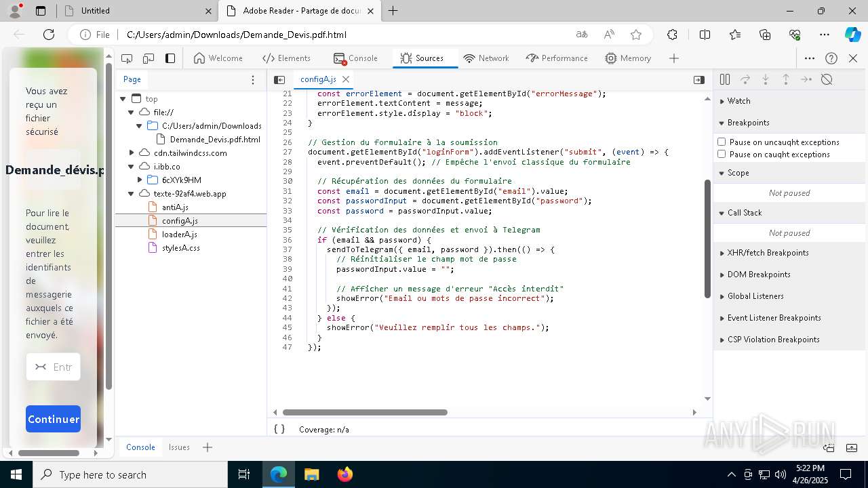This screenshot has width=868, height=488.
Task: Collapse the Scope section
Action: [790, 173]
